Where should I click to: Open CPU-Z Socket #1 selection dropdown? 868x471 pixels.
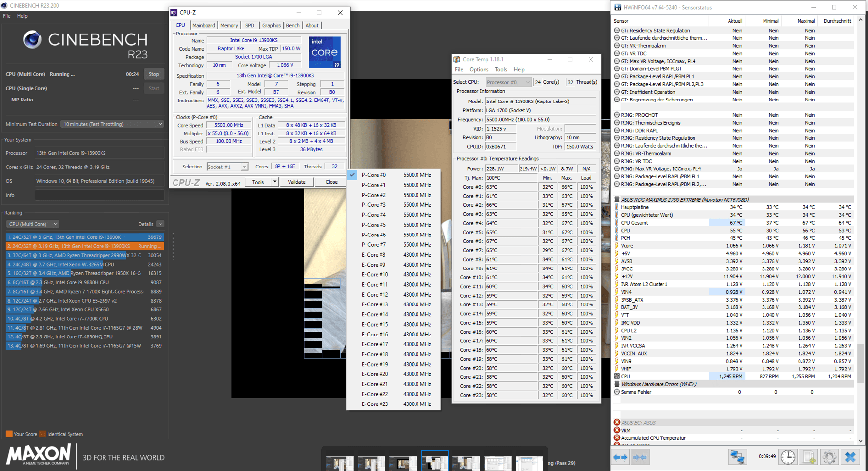point(227,167)
